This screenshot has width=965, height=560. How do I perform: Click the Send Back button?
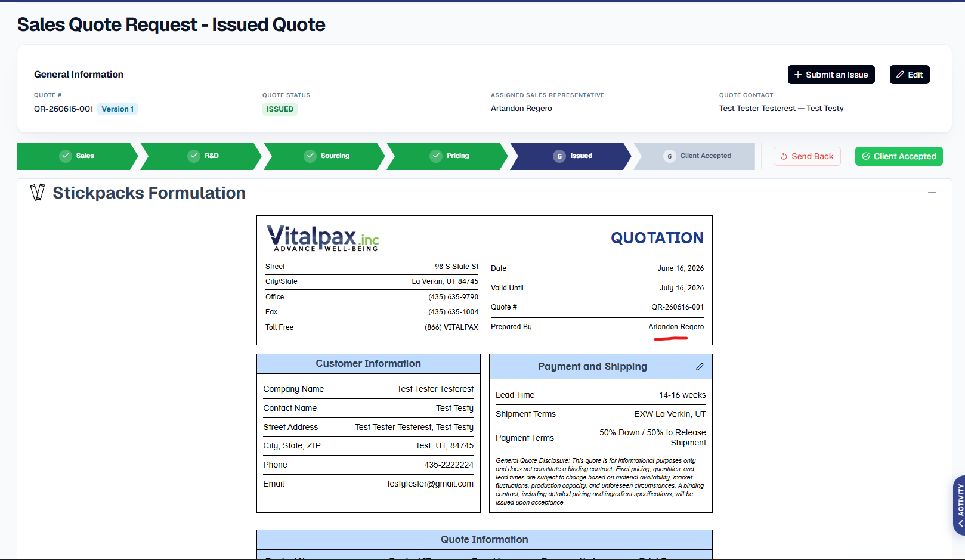807,156
